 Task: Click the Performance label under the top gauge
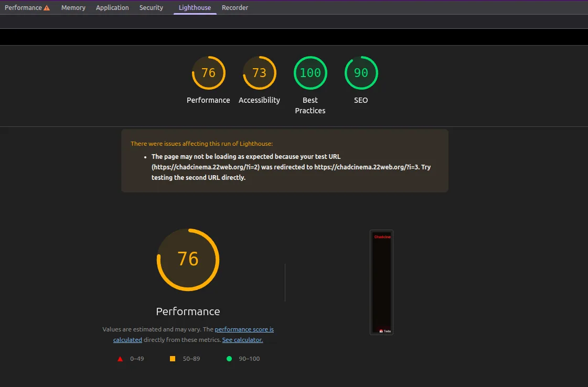[208, 100]
